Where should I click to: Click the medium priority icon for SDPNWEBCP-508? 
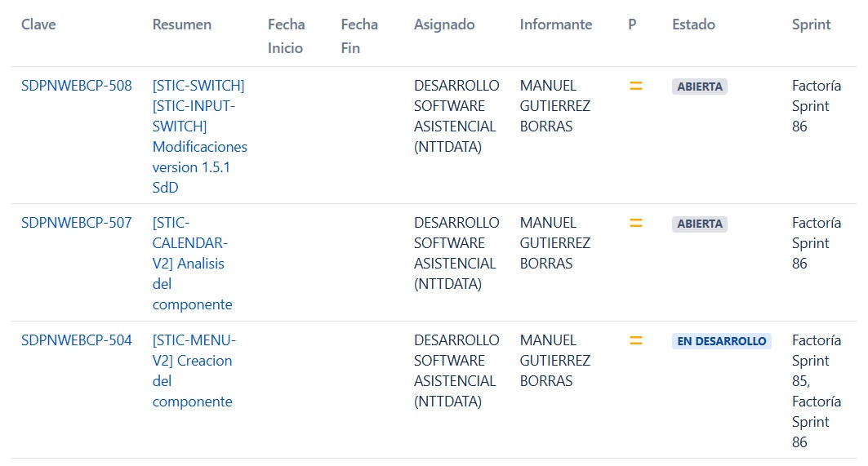pyautogui.click(x=635, y=86)
